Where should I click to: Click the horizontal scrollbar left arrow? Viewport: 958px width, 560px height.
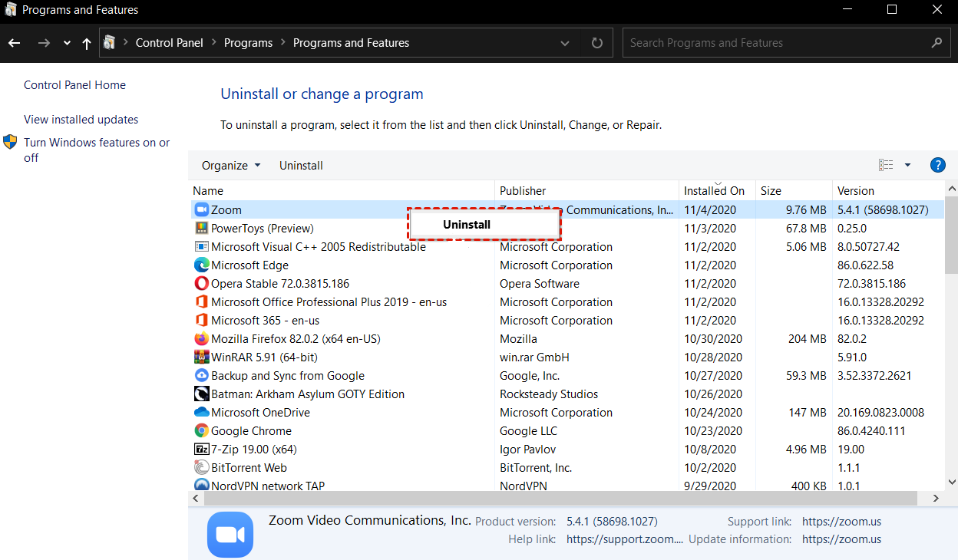pos(196,498)
